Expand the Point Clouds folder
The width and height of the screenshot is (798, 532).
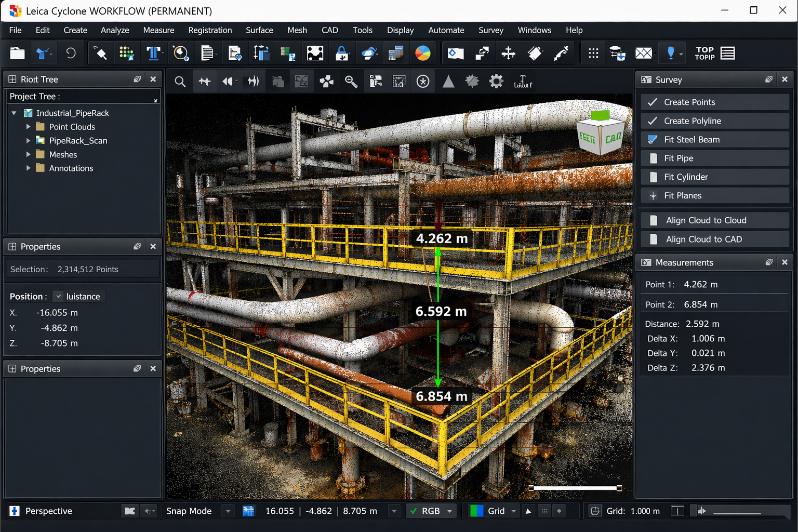point(28,127)
